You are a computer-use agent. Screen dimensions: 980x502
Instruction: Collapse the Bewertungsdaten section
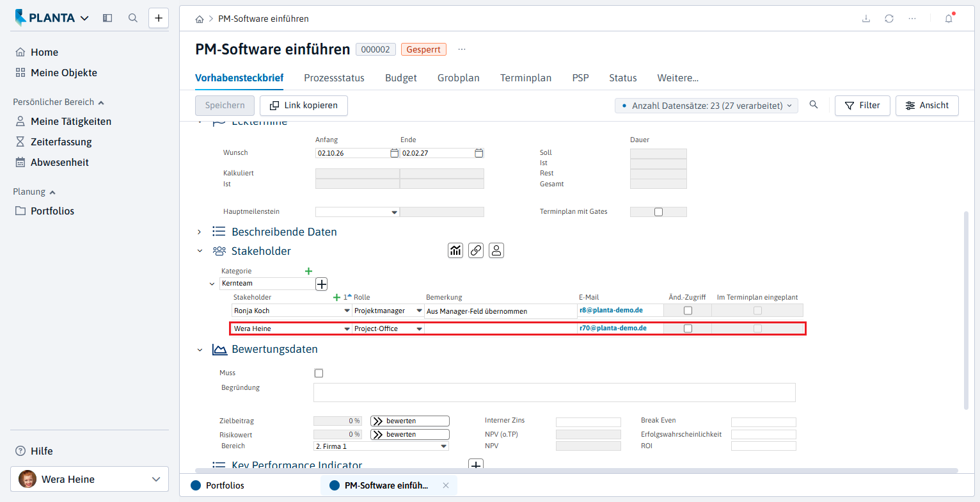[199, 350]
